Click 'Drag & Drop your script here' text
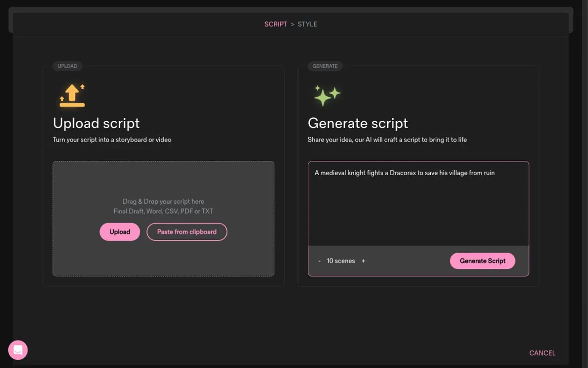Image resolution: width=588 pixels, height=368 pixels. tap(163, 202)
